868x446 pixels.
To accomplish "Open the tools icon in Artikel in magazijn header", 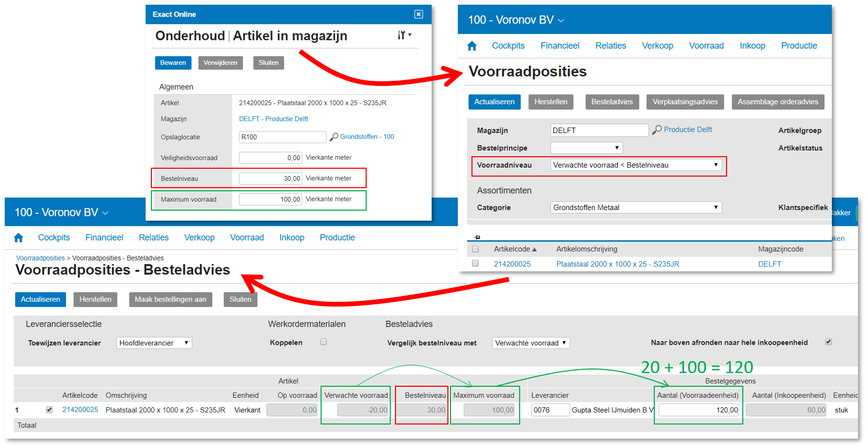I will pos(404,35).
